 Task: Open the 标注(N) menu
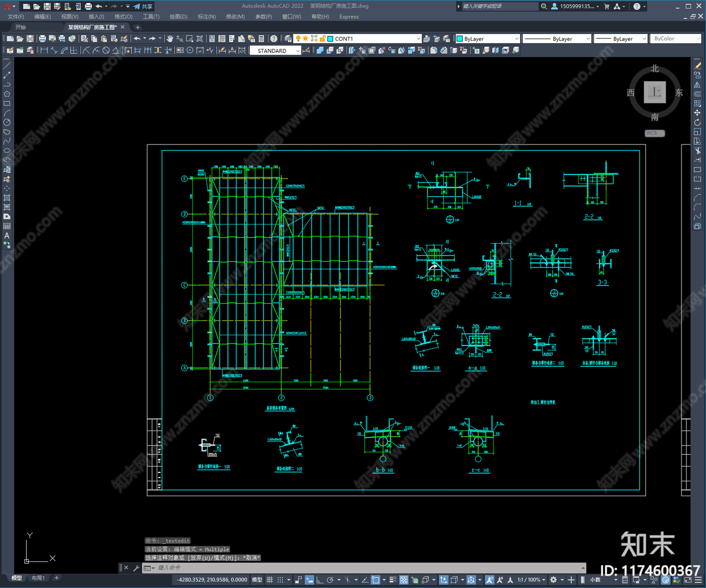point(207,17)
